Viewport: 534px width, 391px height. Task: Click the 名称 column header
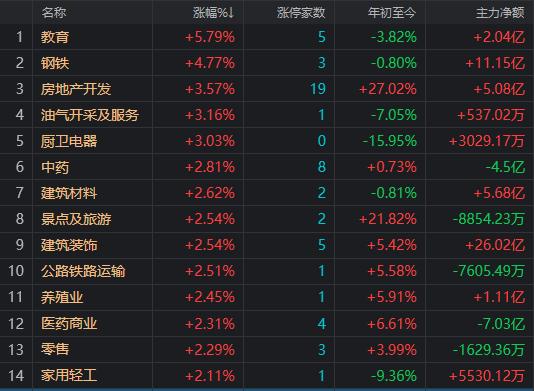click(54, 13)
